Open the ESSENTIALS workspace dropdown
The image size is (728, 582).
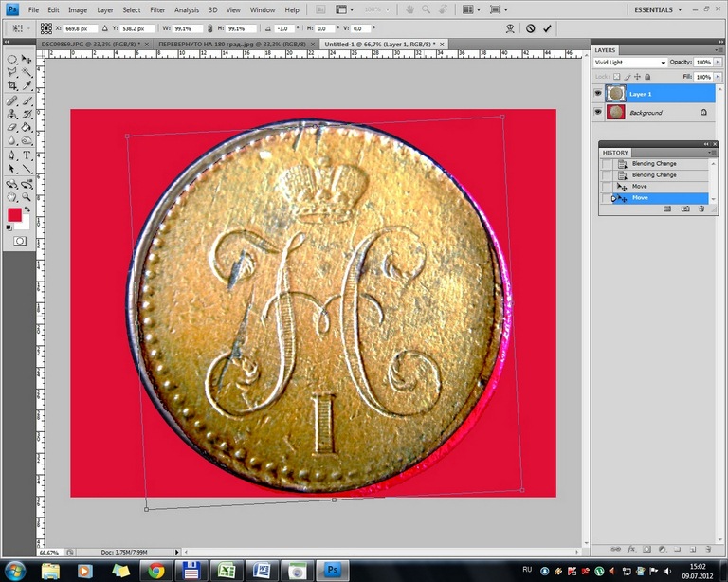(659, 9)
